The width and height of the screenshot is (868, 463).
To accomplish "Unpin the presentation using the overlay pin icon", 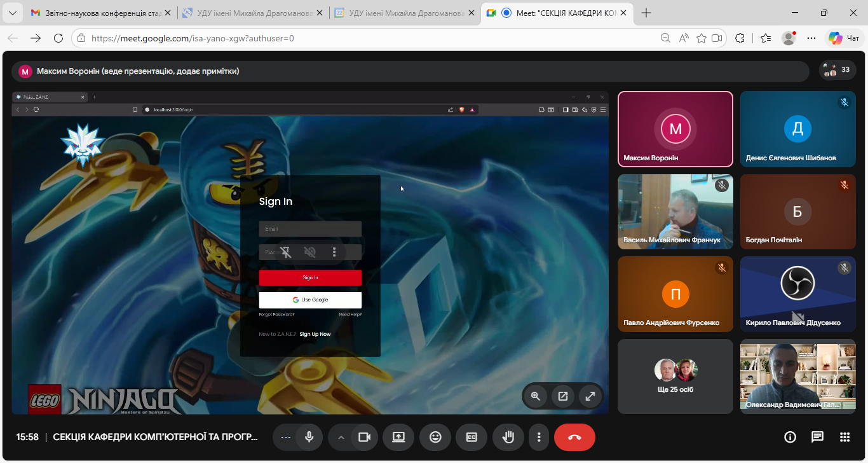I will pos(286,252).
